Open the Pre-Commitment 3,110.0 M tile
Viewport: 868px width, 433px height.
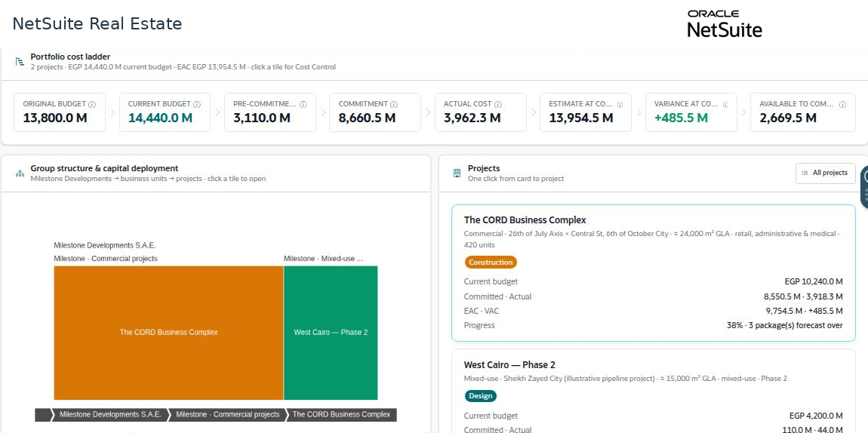click(x=269, y=112)
